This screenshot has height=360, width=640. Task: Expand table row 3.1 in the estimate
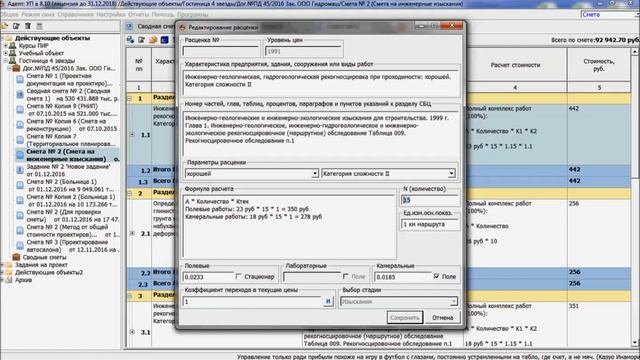pos(132,332)
